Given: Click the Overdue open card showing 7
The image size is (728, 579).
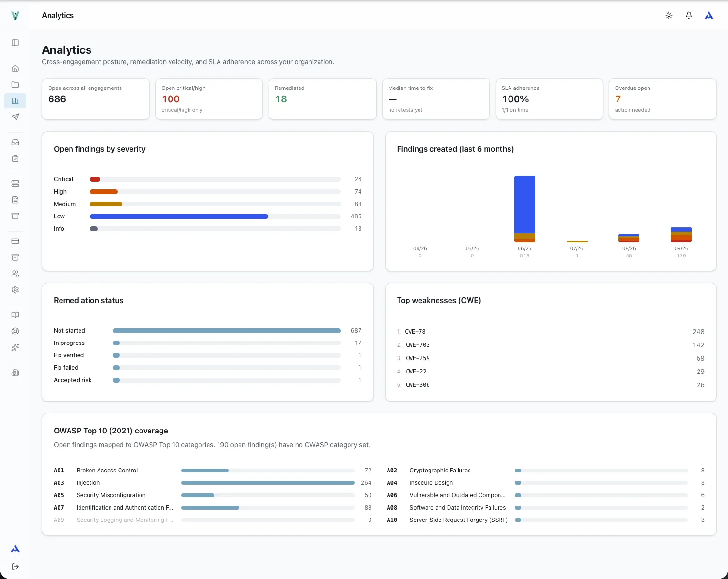Looking at the screenshot, I should pyautogui.click(x=663, y=99).
